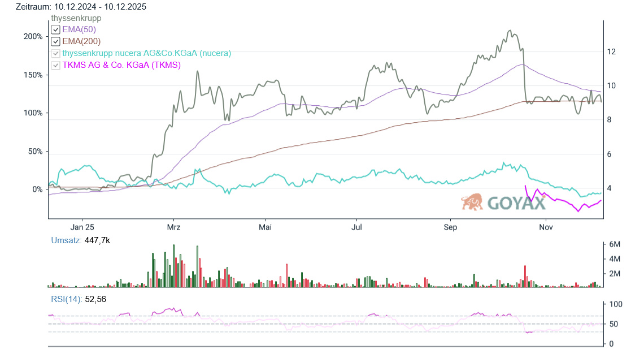The width and height of the screenshot is (644, 349).
Task: Select the Nov time axis marker
Action: click(x=545, y=227)
